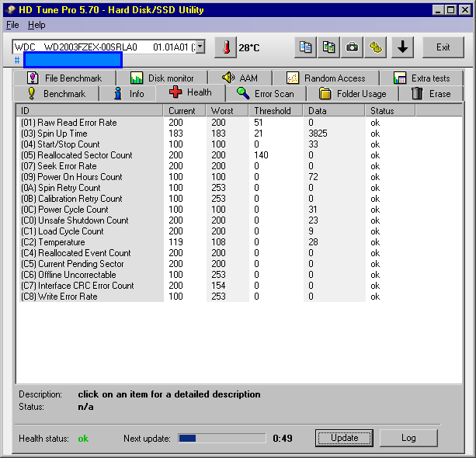Click the 140 threshold value for Reallocated Sector Count

(261, 155)
